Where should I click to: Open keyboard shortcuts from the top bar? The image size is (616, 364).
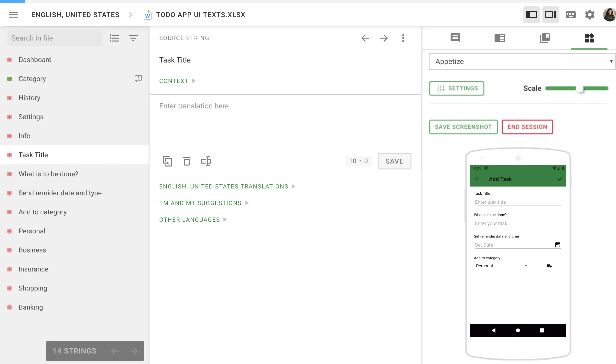pyautogui.click(x=570, y=15)
